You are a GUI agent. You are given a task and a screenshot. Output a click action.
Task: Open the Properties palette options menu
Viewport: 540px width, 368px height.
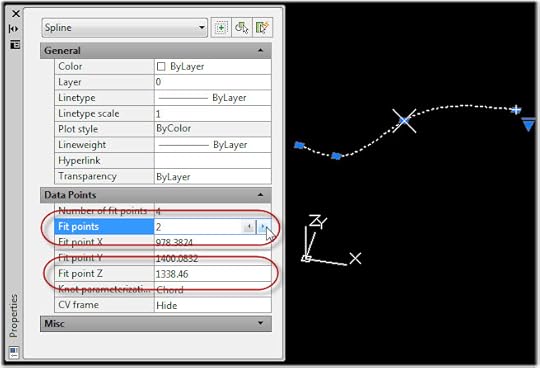[x=15, y=44]
